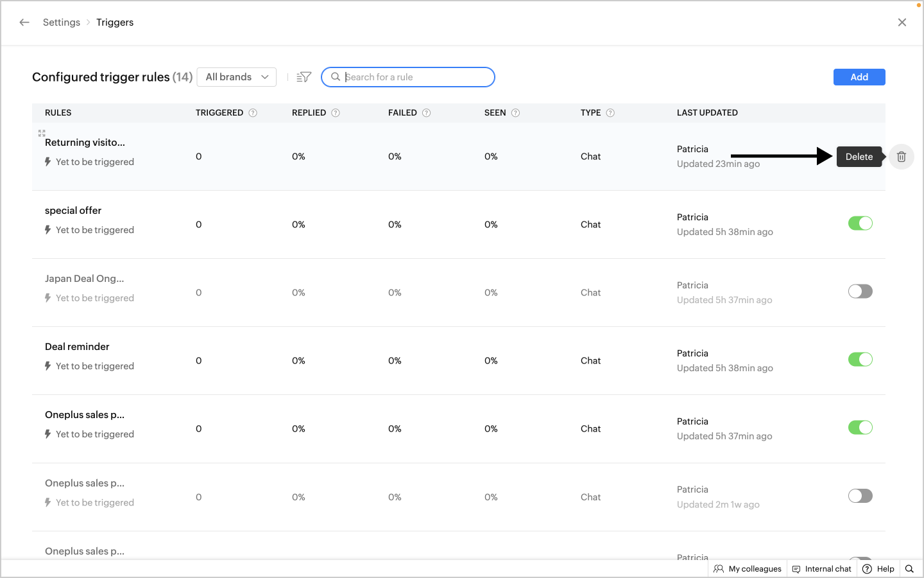Screen dimensions: 924x578
Task: Disable the special offer trigger toggle
Action: click(x=860, y=223)
